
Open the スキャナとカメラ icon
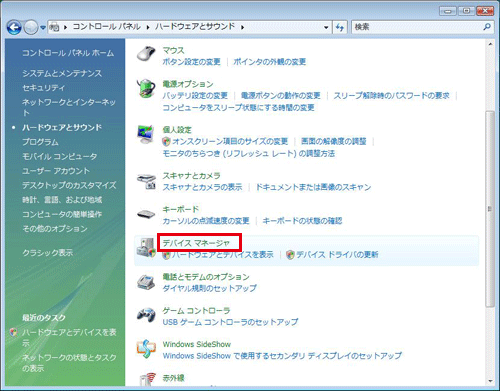pyautogui.click(x=147, y=181)
